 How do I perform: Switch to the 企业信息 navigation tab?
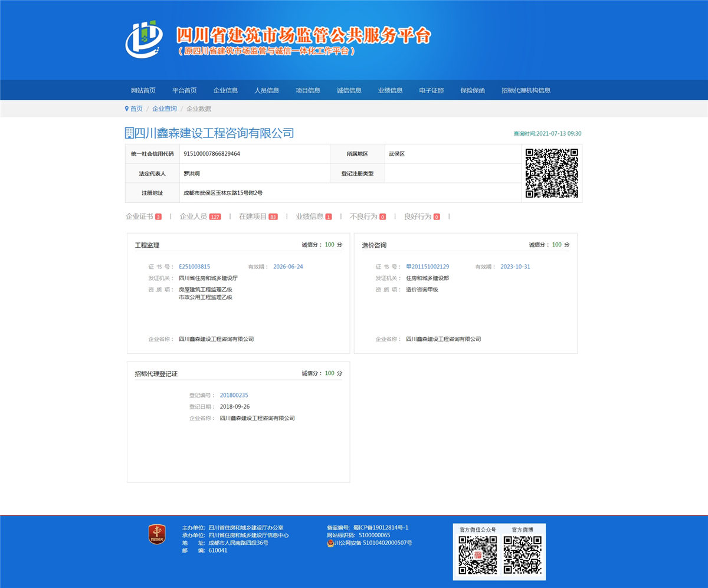[x=225, y=90]
